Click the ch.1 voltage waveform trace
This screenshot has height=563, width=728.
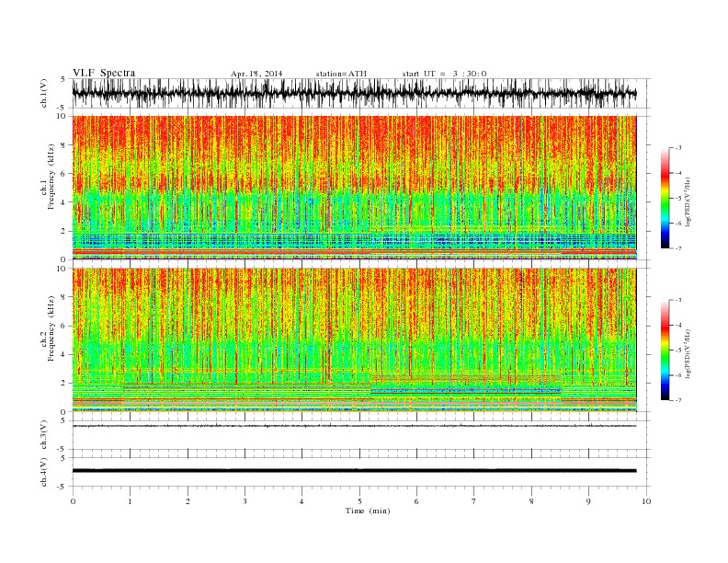(354, 93)
